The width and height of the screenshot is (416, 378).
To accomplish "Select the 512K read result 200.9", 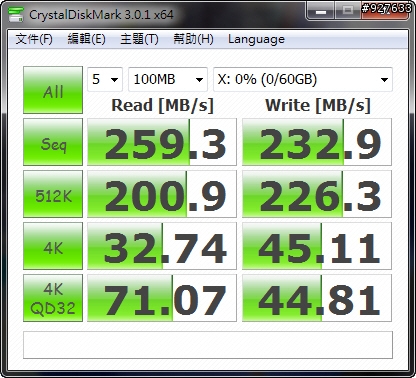I will 162,194.
